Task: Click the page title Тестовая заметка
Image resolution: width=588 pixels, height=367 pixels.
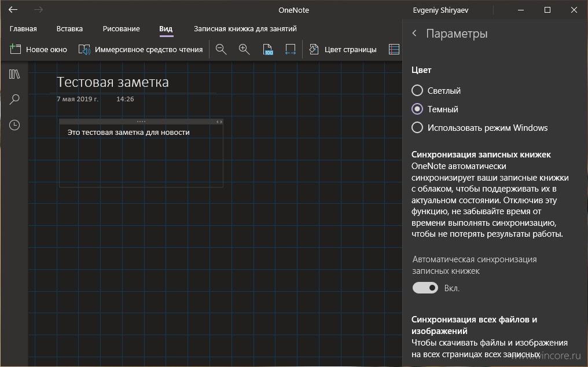Action: [x=112, y=82]
